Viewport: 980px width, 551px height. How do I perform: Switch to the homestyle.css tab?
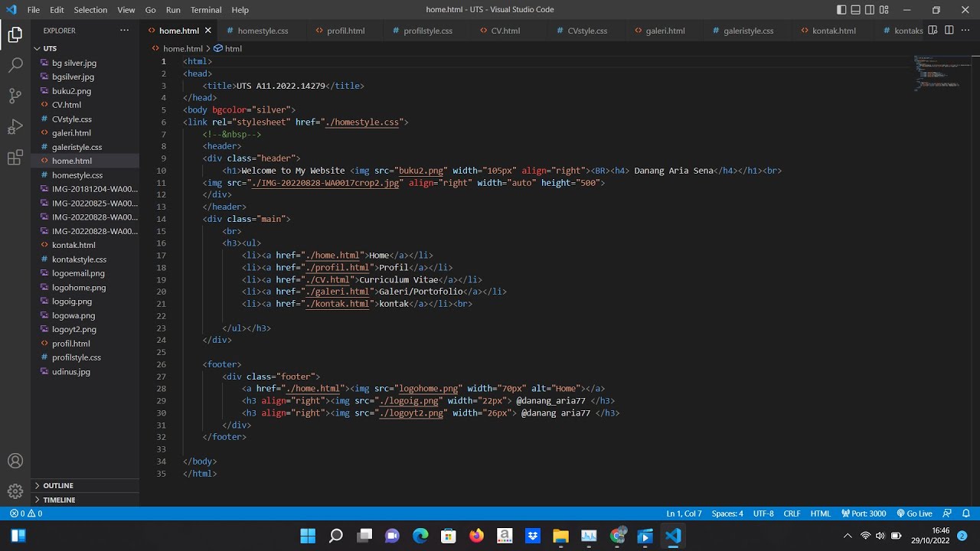pyautogui.click(x=263, y=31)
